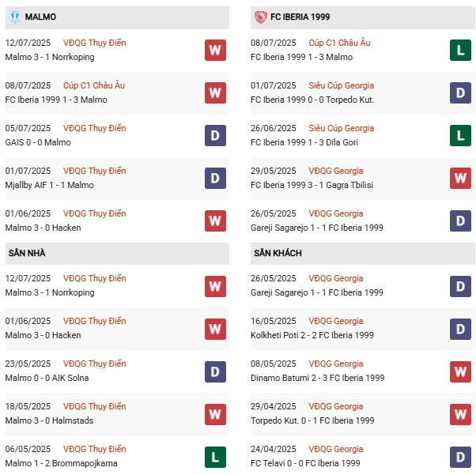Click W badge for Malmo 3-1 Norrkoping on 12/07/2025 in the top Malmo list
Screen dimensions: 476x475
[x=215, y=50]
